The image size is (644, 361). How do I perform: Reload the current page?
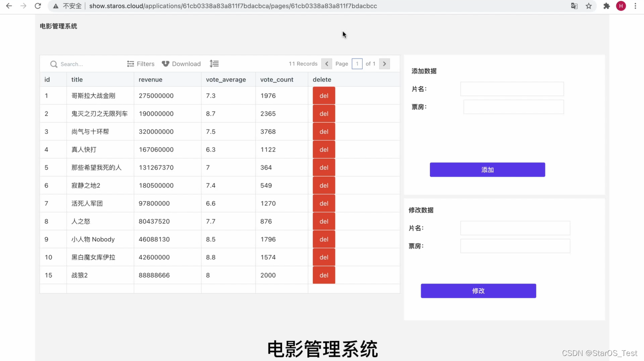38,6
